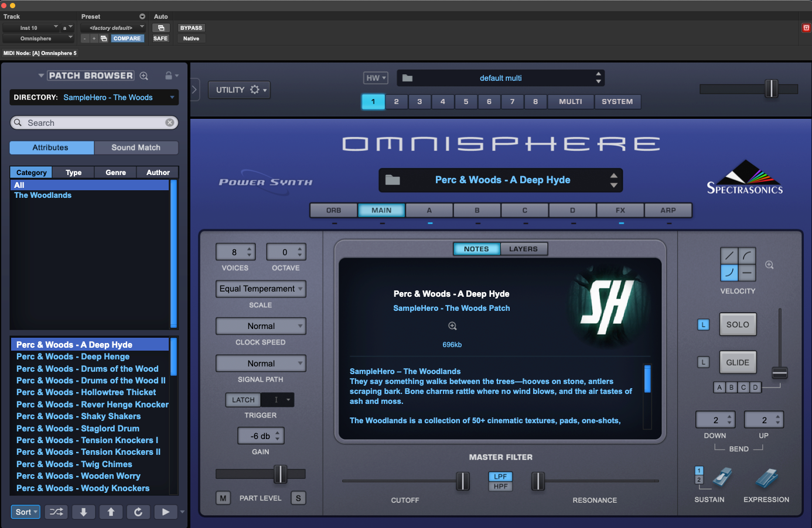The image size is (812, 528).
Task: Click the audition play icon in Patch Browser
Action: coord(166,512)
